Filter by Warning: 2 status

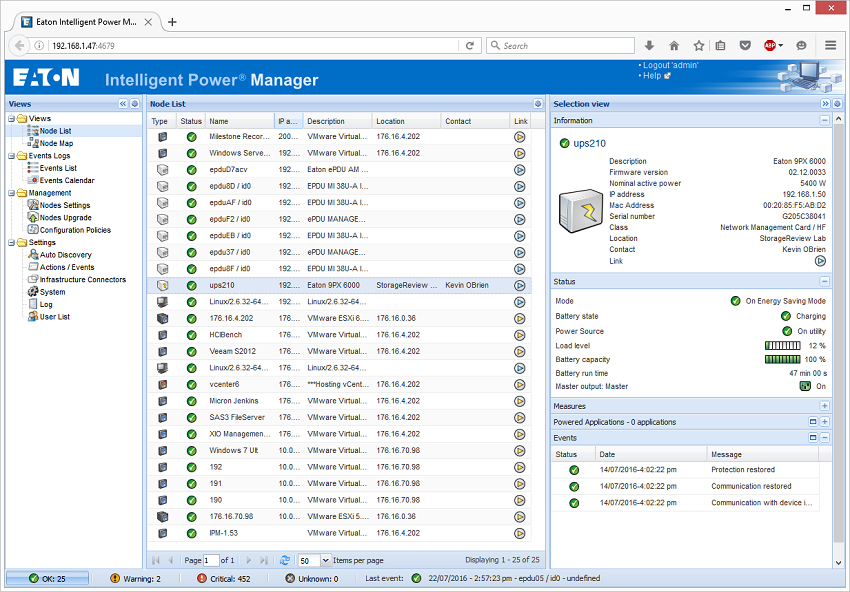point(136,578)
